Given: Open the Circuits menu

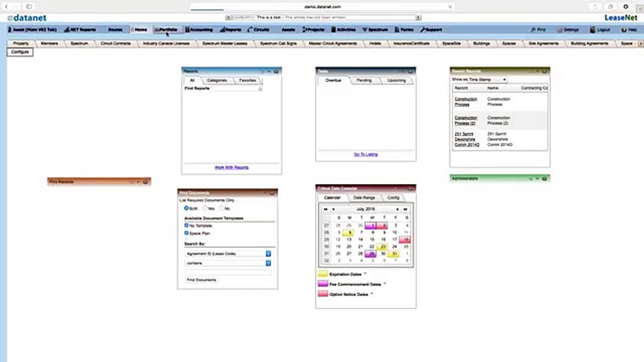Looking at the screenshot, I should [259, 30].
